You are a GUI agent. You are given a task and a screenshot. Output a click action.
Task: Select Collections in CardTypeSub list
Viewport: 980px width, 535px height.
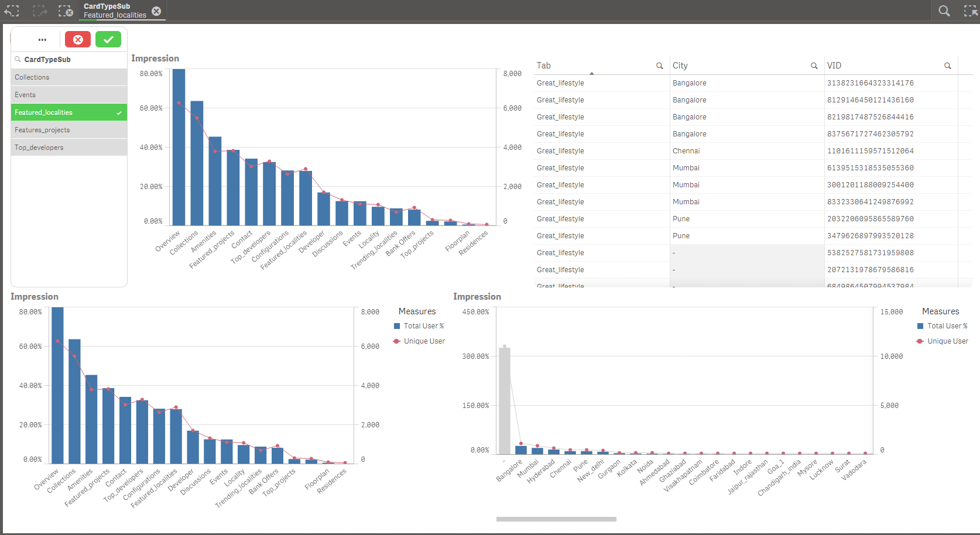pos(69,77)
